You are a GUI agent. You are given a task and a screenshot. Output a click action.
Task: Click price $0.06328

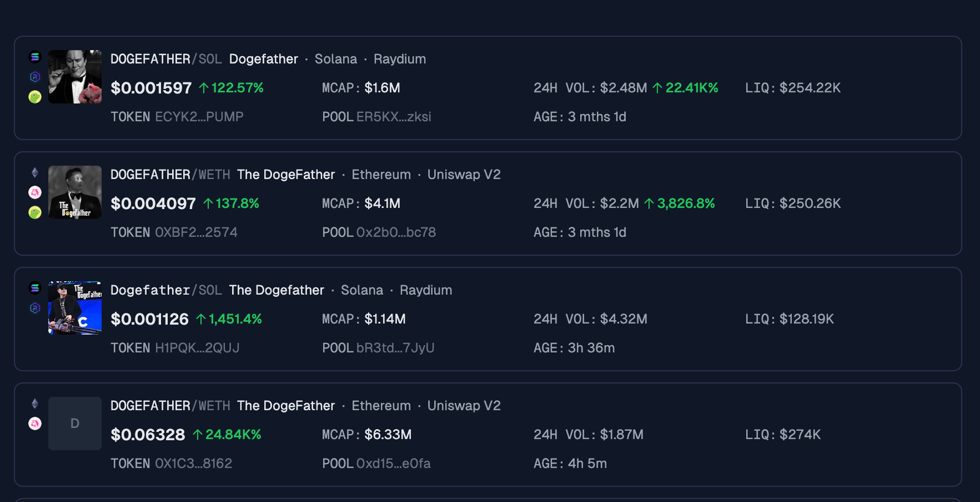(x=148, y=435)
